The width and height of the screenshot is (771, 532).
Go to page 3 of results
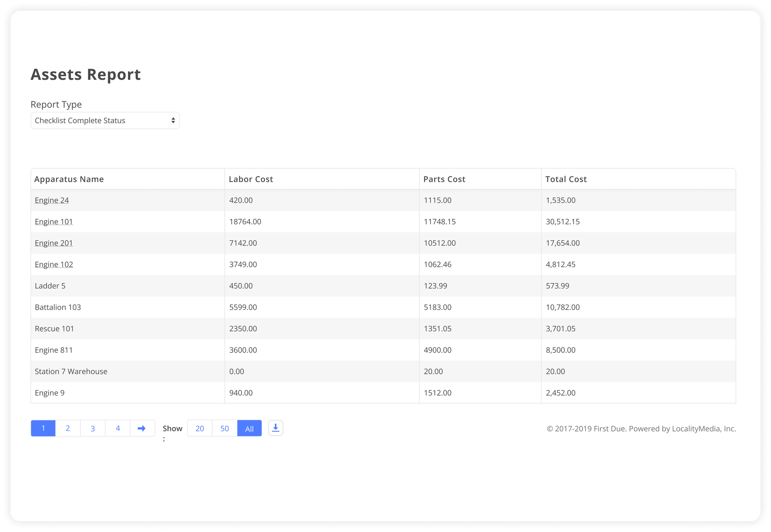pos(93,428)
